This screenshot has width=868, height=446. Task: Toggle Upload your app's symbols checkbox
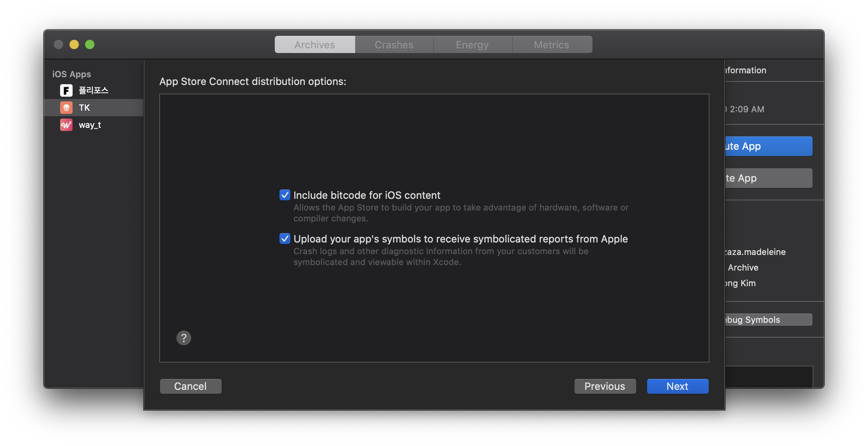click(285, 239)
